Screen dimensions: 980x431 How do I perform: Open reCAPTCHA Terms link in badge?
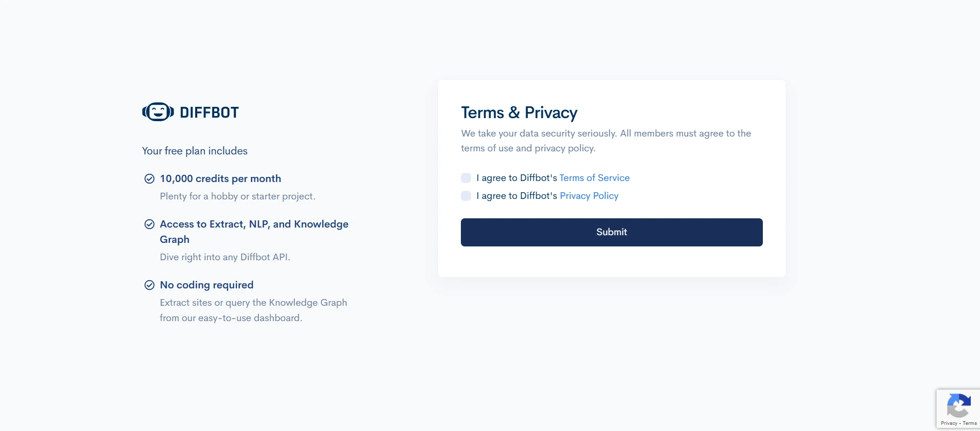tap(970, 423)
